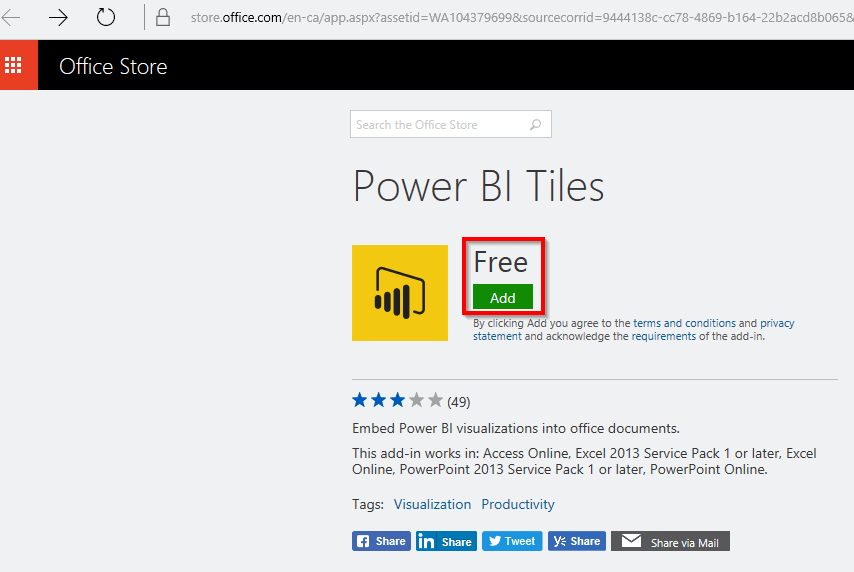Share on Yammer
The width and height of the screenshot is (854, 572).
click(576, 541)
